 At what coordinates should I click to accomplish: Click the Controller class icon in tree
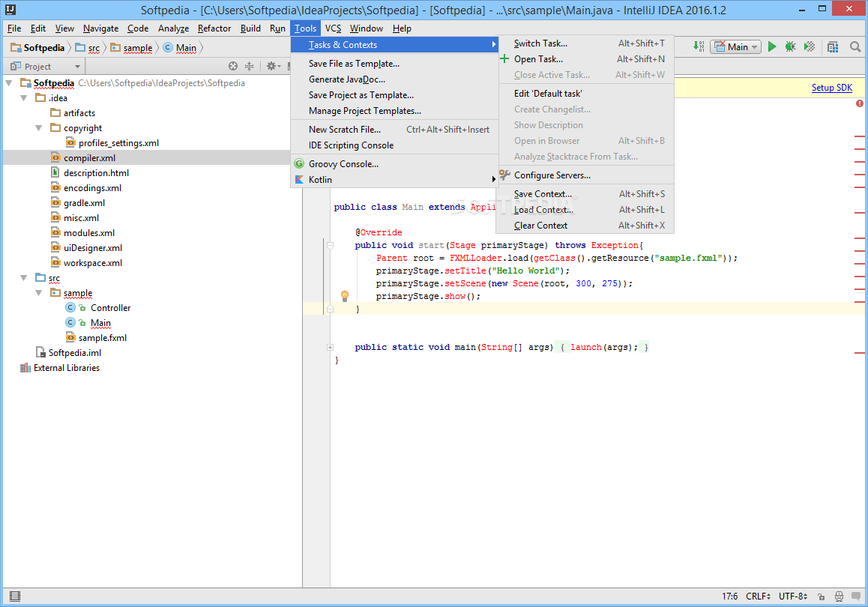[x=70, y=308]
